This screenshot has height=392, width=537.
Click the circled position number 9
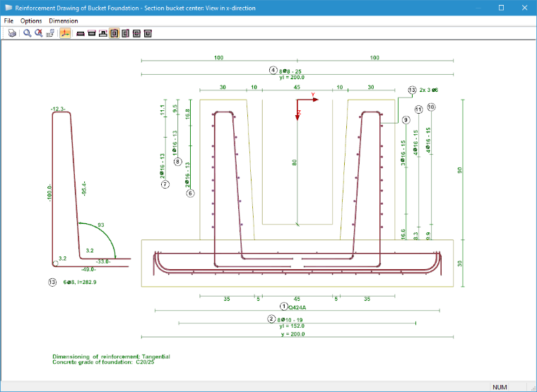pos(406,120)
